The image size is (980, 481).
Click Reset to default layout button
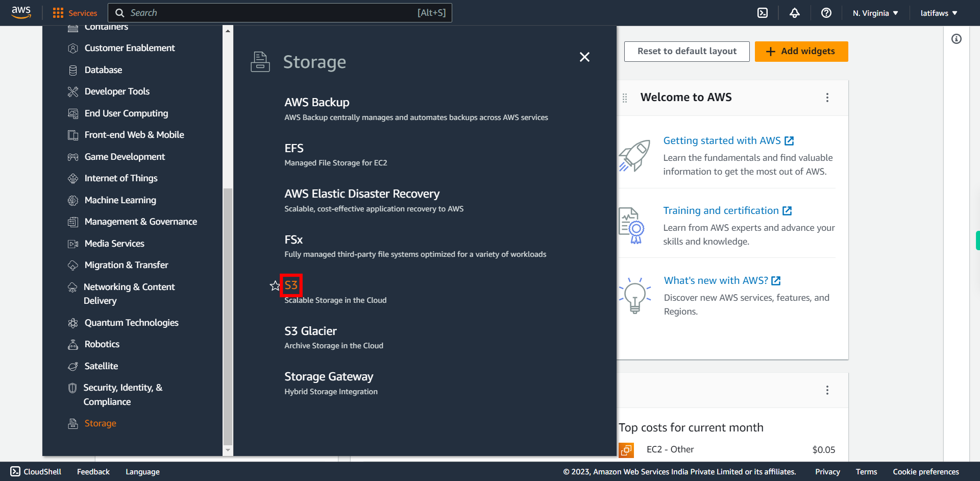687,51
